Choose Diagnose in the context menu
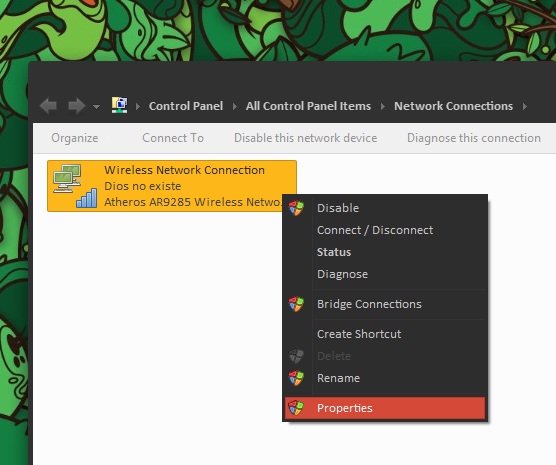The image size is (556, 465). tap(385, 274)
